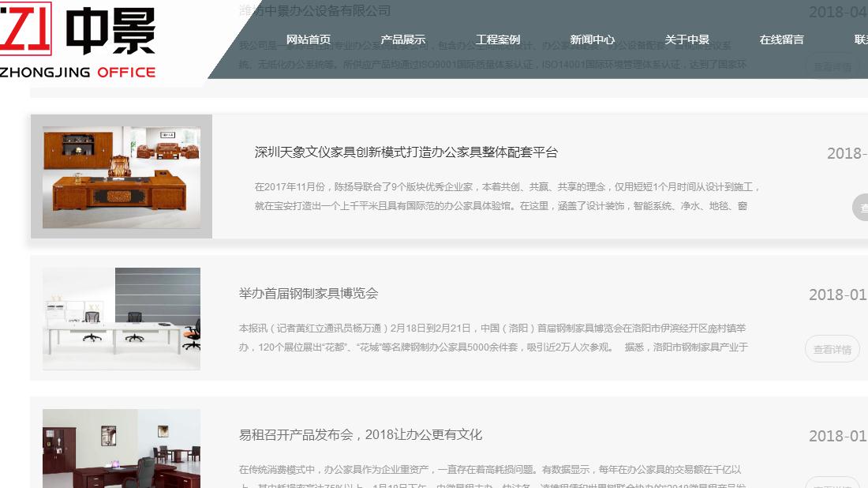Open 网站首页 from the navigation bar
Viewport: 868px width, 488px height.
[x=309, y=39]
